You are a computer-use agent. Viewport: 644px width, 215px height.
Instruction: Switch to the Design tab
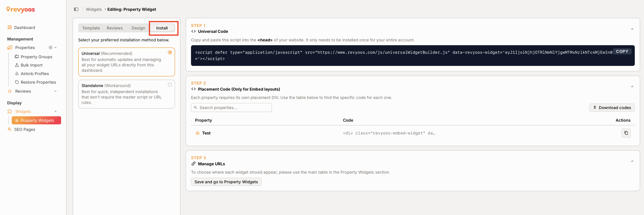[138, 28]
